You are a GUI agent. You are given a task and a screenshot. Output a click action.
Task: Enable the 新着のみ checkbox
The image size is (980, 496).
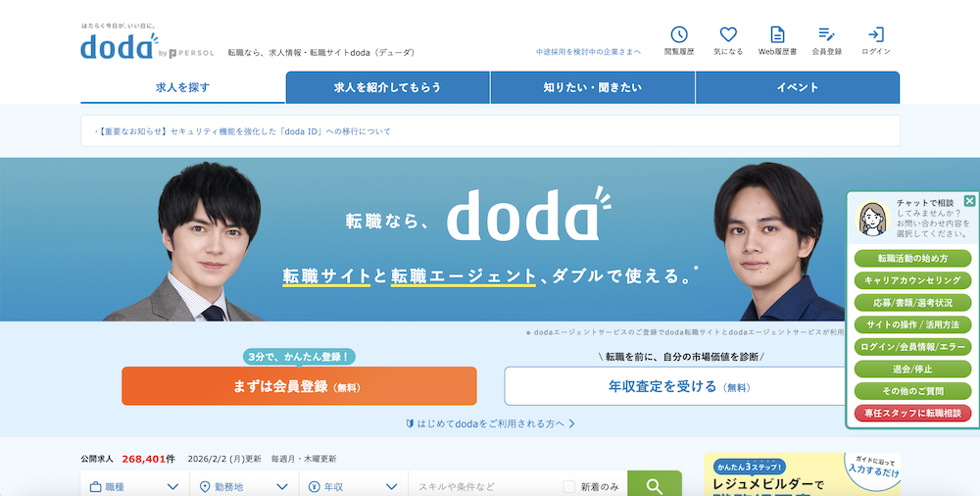pos(569,486)
